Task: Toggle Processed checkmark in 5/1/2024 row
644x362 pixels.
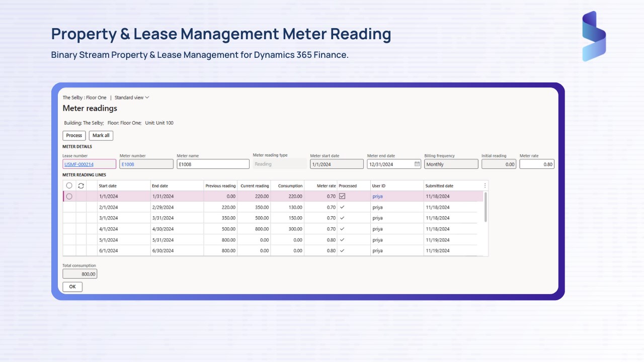Action: [342, 240]
